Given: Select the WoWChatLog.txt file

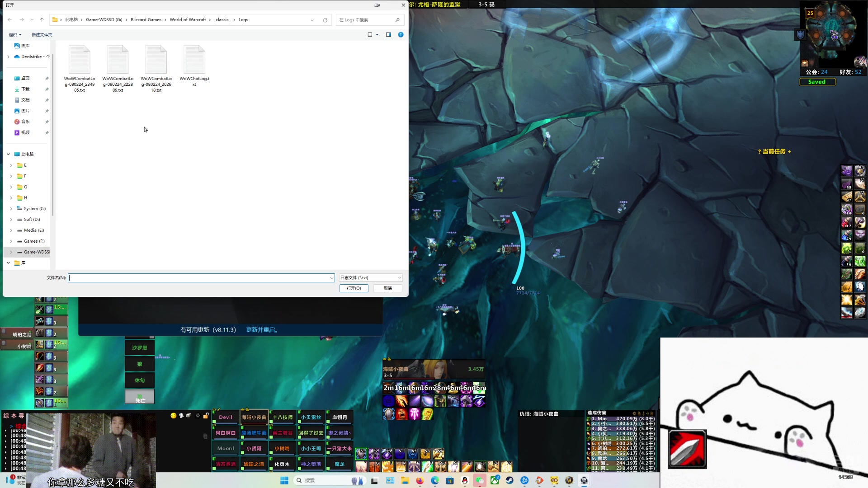Looking at the screenshot, I should click(x=194, y=66).
